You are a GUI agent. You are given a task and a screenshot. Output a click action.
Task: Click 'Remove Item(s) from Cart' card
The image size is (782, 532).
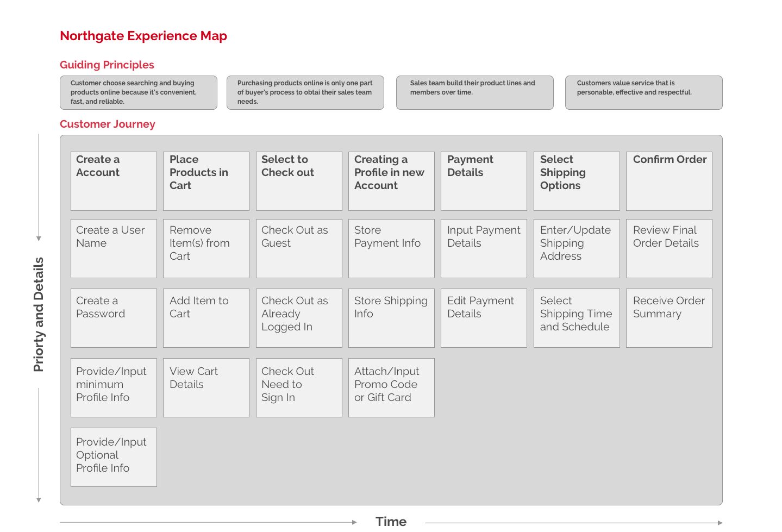pyautogui.click(x=206, y=248)
